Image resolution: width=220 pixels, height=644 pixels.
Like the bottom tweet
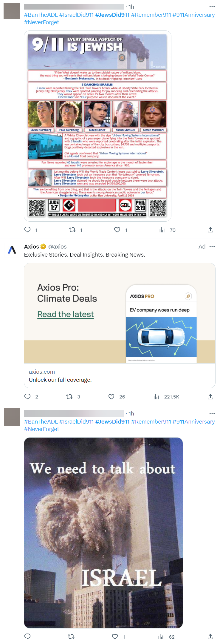click(x=115, y=637)
